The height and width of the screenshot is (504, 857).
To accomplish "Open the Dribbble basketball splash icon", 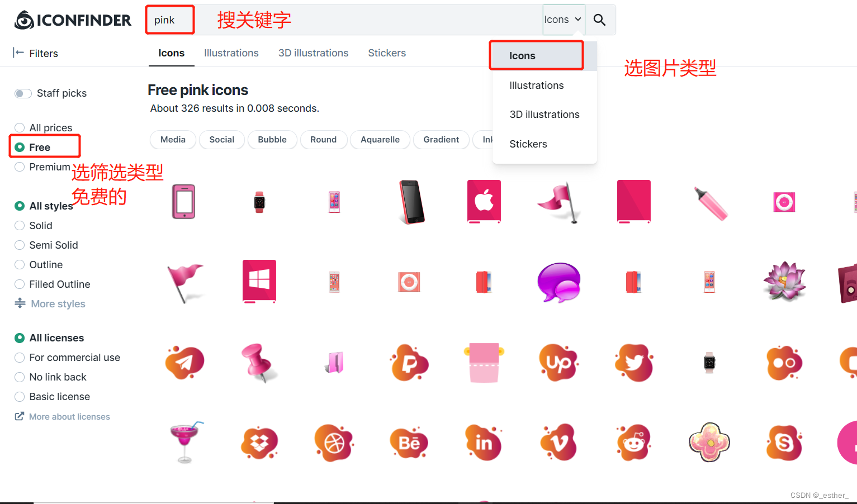I will 334,443.
